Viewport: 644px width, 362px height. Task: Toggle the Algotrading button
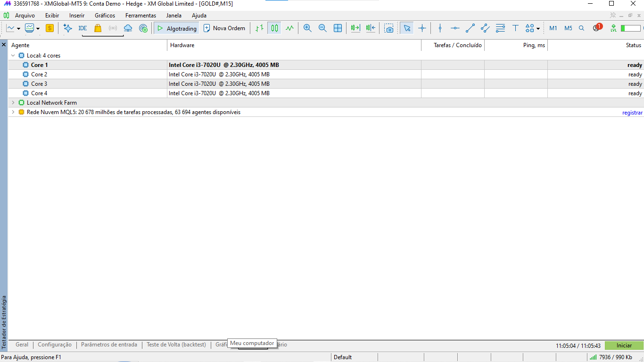point(176,28)
